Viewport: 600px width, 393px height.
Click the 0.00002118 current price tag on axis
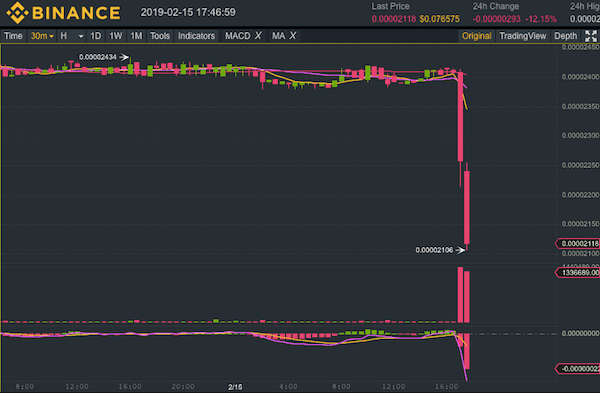coord(578,244)
